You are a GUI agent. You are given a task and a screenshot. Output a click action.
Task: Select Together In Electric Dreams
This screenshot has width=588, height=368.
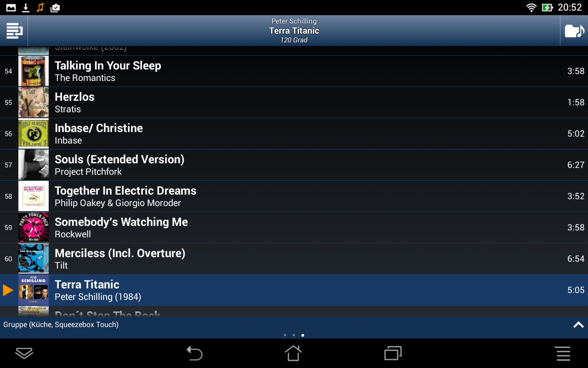294,196
